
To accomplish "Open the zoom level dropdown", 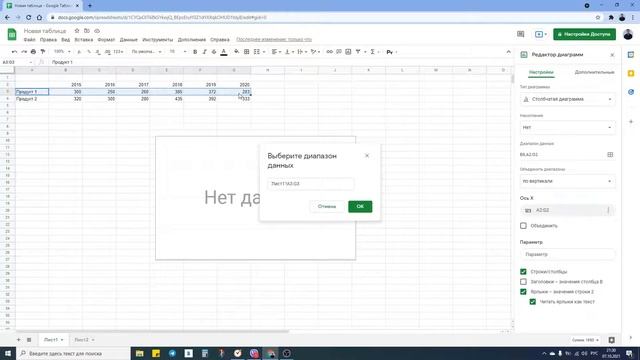I will pyautogui.click(x=62, y=52).
